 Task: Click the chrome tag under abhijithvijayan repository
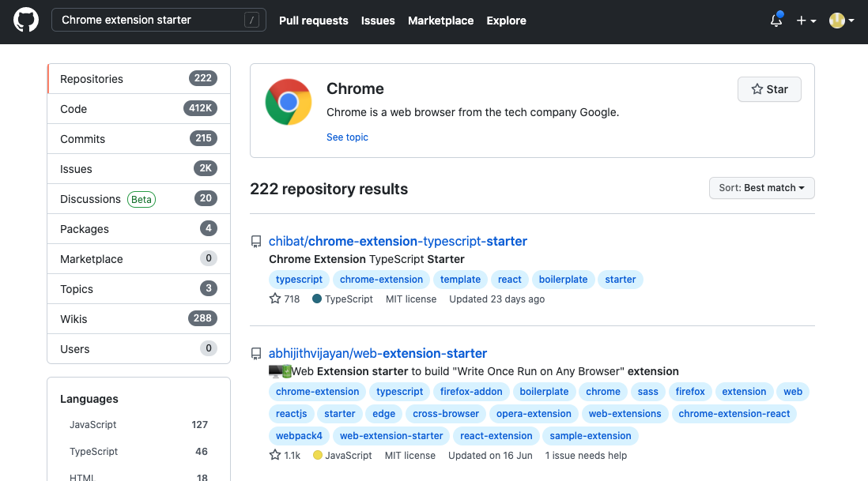click(603, 392)
